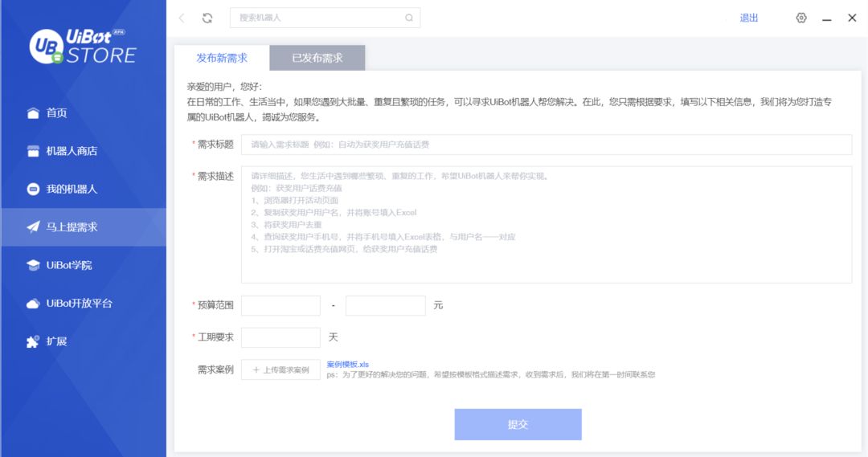Open the 案例模板.xls template link
Viewport: 868px width, 457px height.
coord(348,364)
